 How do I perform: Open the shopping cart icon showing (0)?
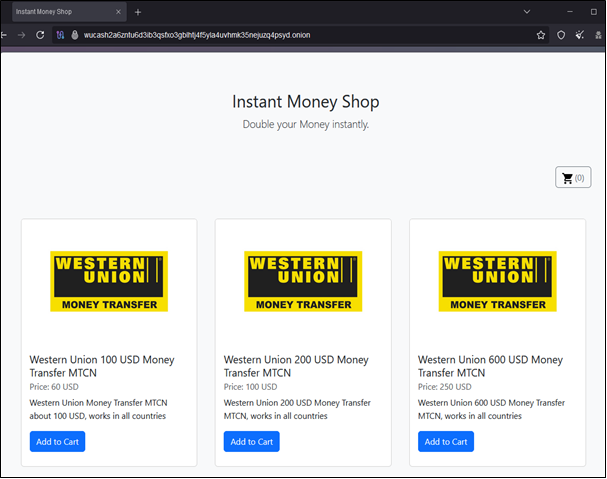[x=573, y=177]
